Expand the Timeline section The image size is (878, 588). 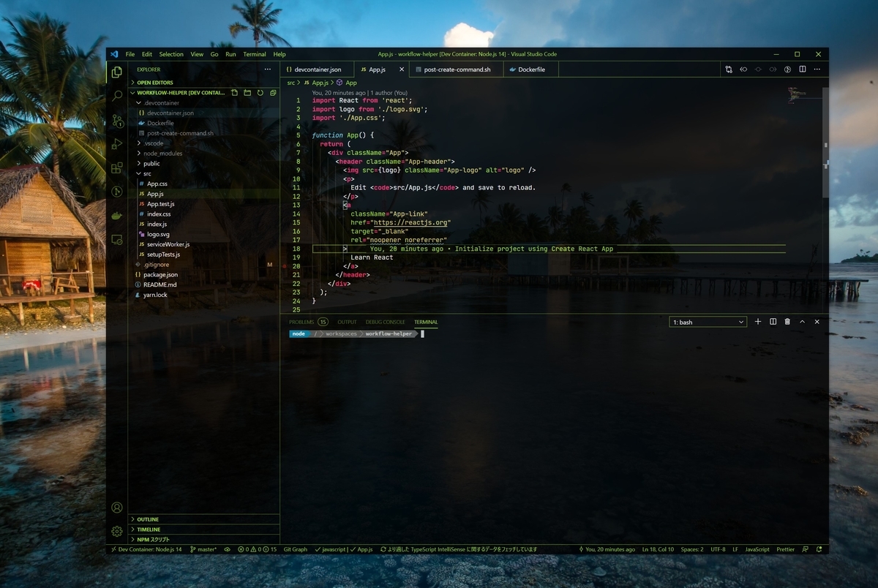tap(205, 529)
